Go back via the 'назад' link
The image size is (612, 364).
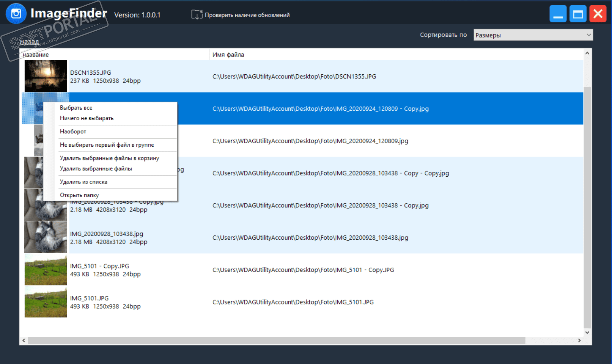click(x=29, y=42)
